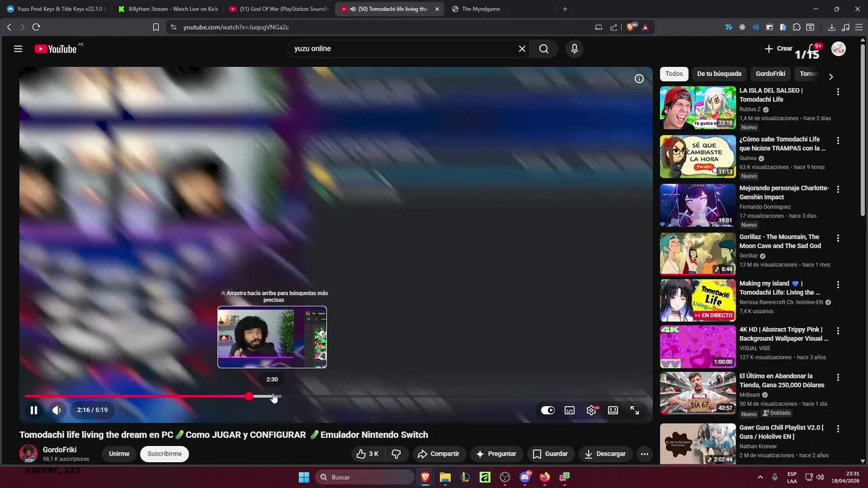Share the video via Compartir
868x488 pixels.
pyautogui.click(x=438, y=454)
